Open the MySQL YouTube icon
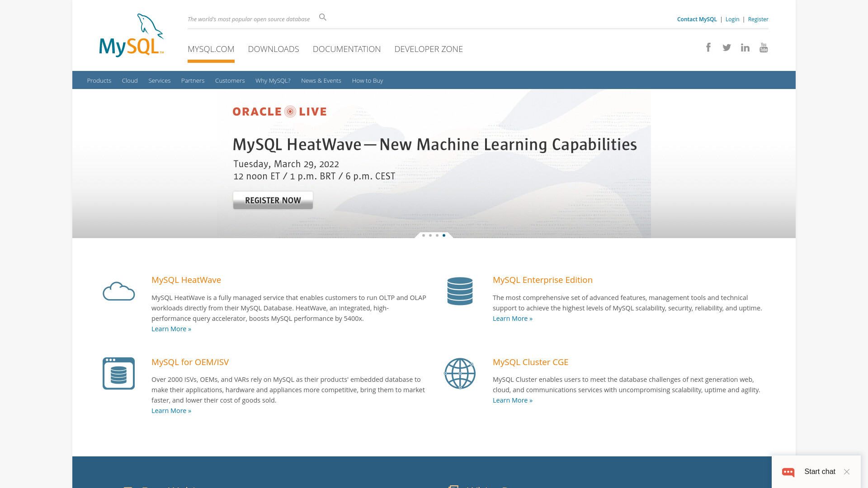Screen dimensions: 868x488 point(764,47)
